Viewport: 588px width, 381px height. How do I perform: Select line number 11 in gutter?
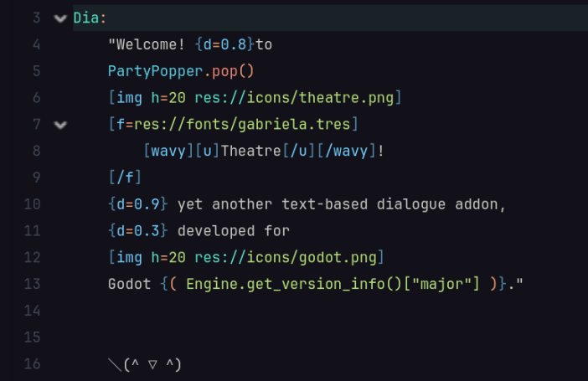coord(33,230)
